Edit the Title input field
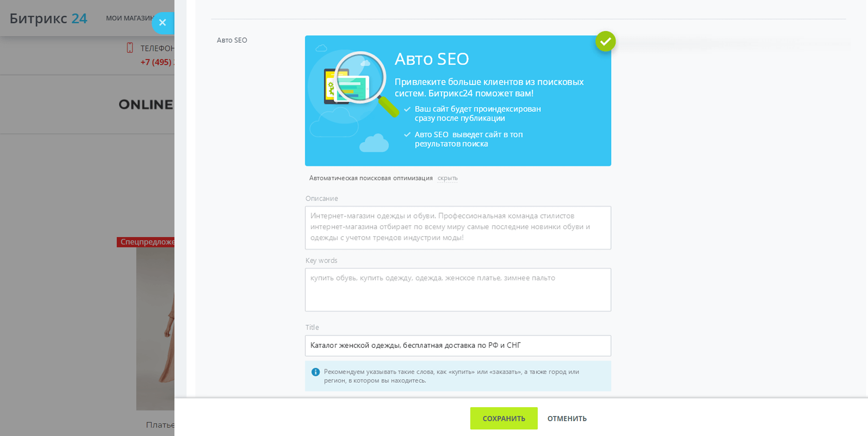 click(x=458, y=345)
